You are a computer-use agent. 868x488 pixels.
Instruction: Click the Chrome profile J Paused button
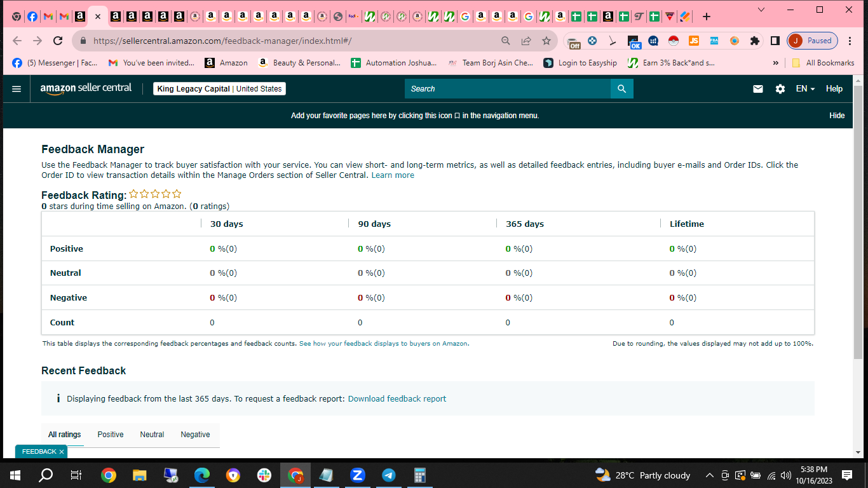[813, 41]
